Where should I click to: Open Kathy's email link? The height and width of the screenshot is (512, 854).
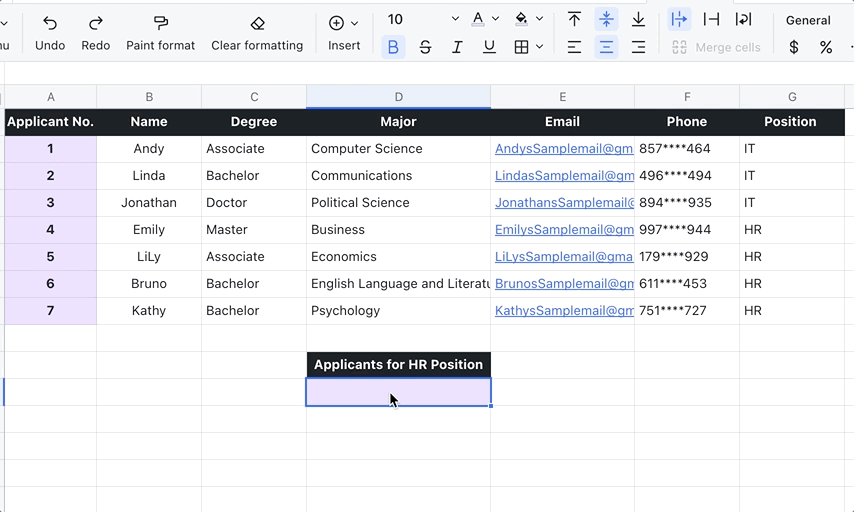click(x=563, y=311)
